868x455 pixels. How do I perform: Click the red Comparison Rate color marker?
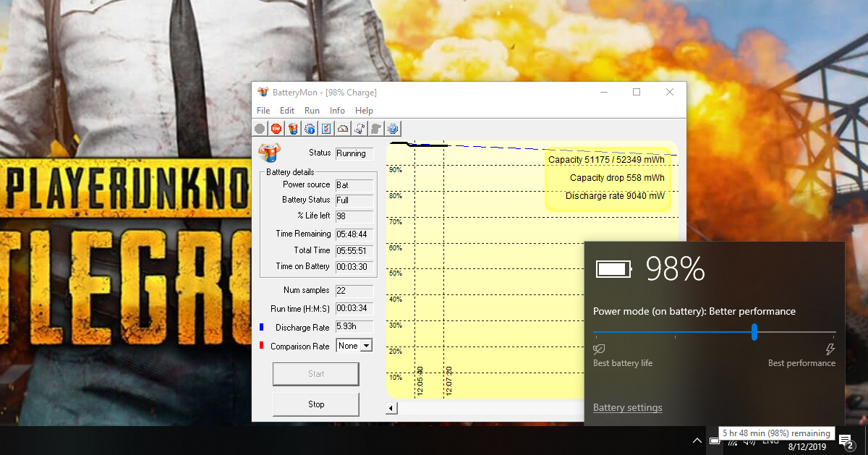point(262,346)
